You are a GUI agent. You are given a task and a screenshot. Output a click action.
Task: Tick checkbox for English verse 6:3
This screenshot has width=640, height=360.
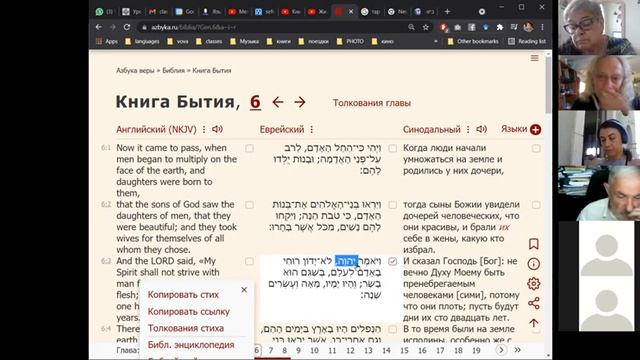[249, 261]
